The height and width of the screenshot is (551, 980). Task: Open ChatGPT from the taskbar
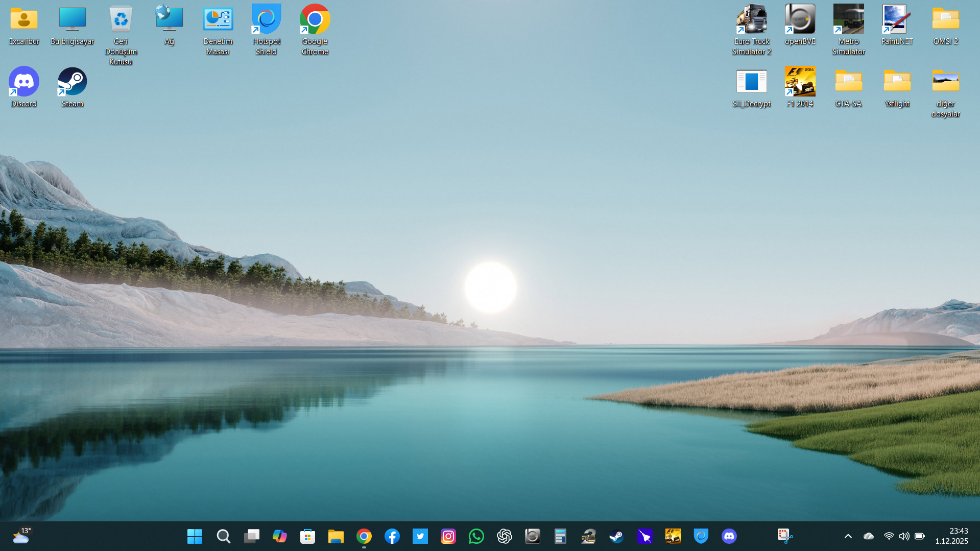504,536
